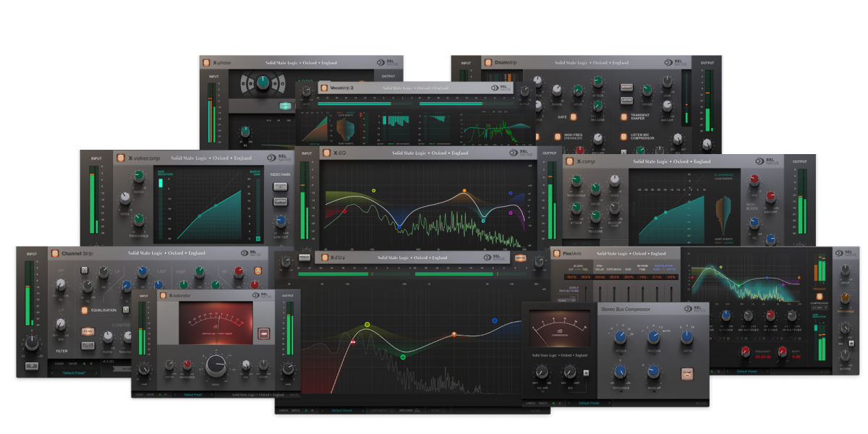Click the red Frequency knob in FlexVerb
The width and height of the screenshot is (868, 434).
click(x=745, y=352)
